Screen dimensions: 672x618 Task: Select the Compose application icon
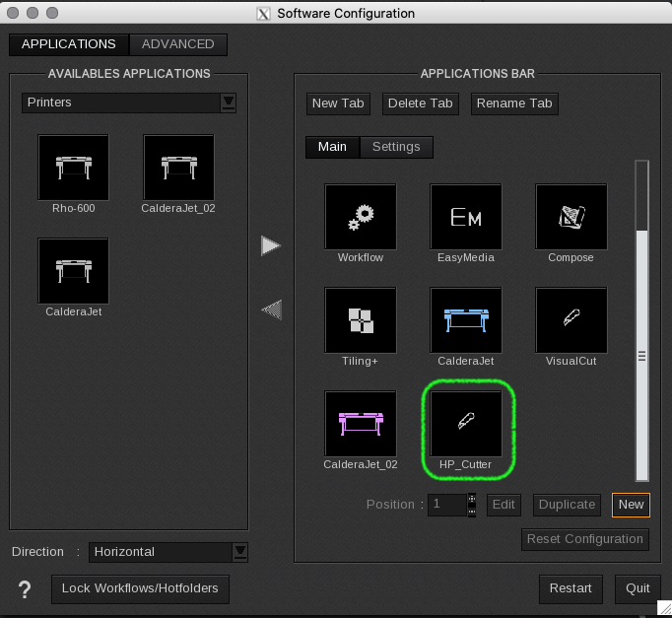[571, 217]
